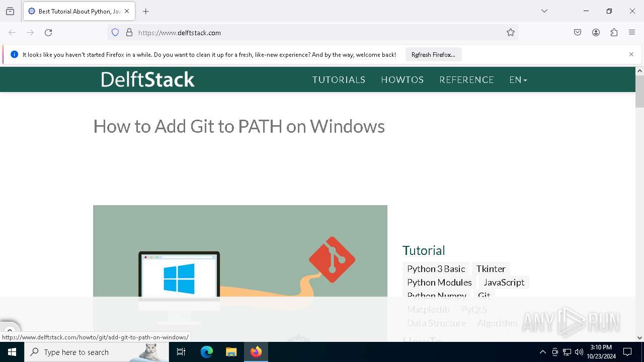644x362 pixels.
Task: Bookmark this page with star icon
Action: tap(511, 33)
